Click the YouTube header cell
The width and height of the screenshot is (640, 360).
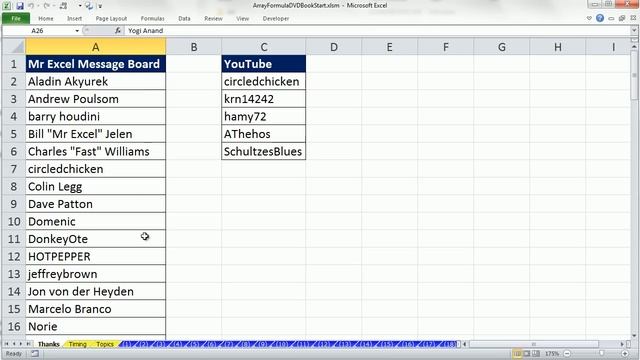264,64
